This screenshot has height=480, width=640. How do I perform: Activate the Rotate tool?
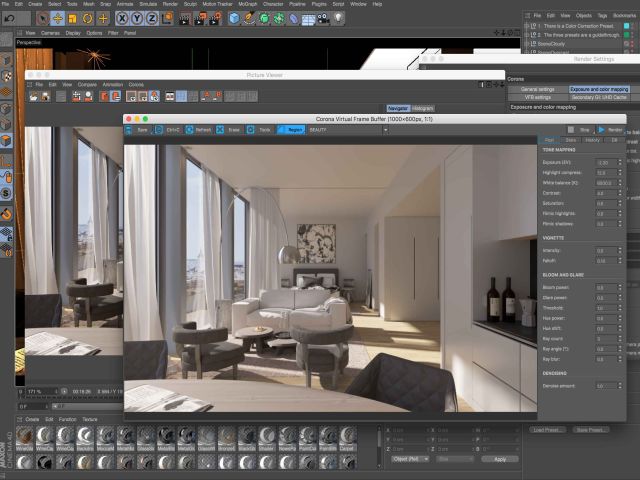[x=87, y=18]
